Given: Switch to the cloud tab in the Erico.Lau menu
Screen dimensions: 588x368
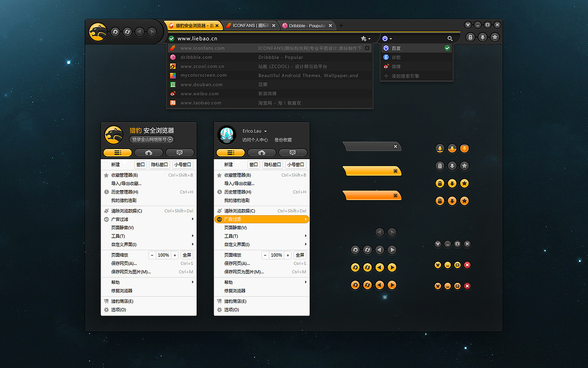Looking at the screenshot, I should [262, 153].
